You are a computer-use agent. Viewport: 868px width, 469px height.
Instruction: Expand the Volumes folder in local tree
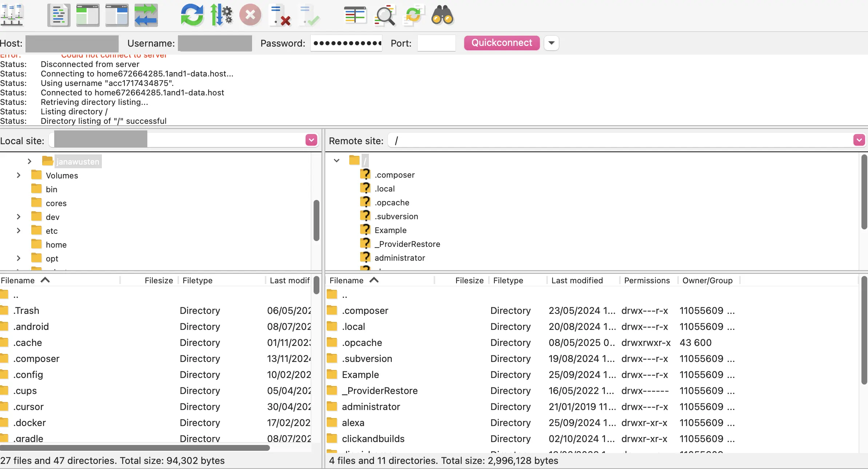tap(19, 175)
